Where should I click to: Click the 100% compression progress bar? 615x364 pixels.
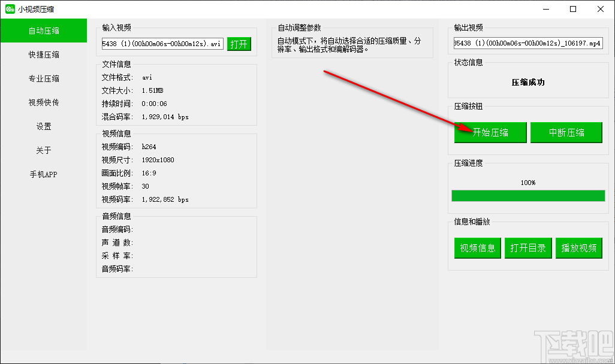(528, 196)
